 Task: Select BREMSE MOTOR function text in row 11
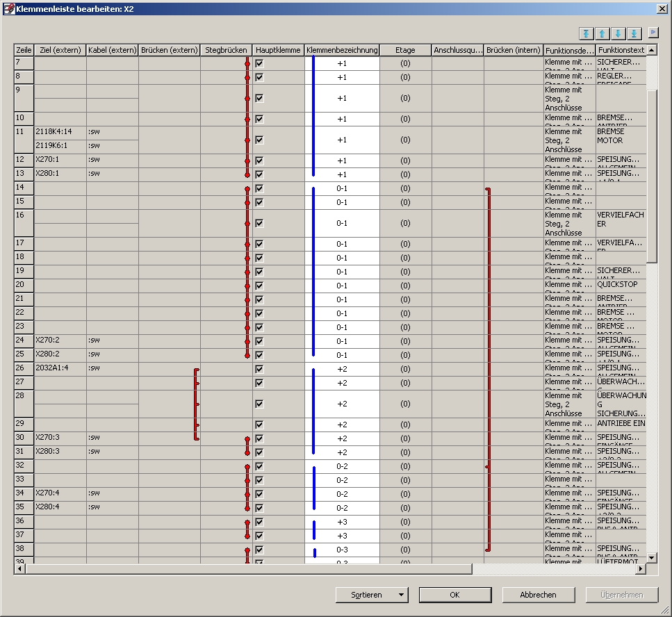coord(621,140)
